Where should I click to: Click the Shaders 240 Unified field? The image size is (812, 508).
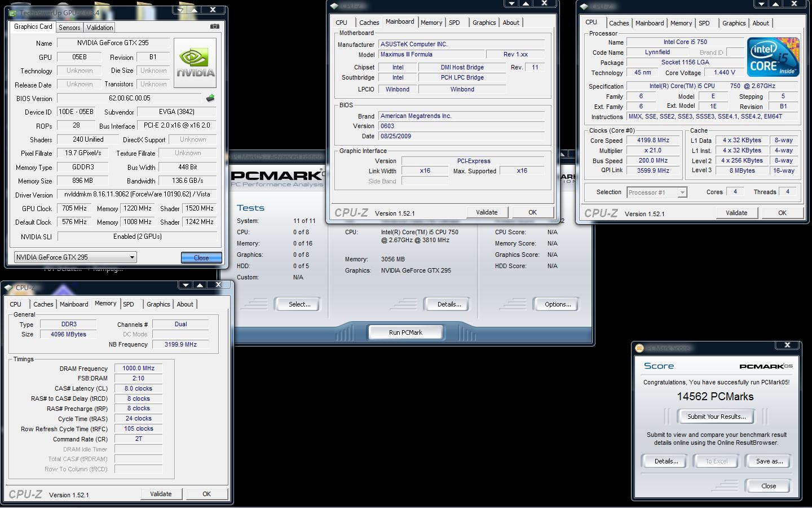pyautogui.click(x=88, y=139)
